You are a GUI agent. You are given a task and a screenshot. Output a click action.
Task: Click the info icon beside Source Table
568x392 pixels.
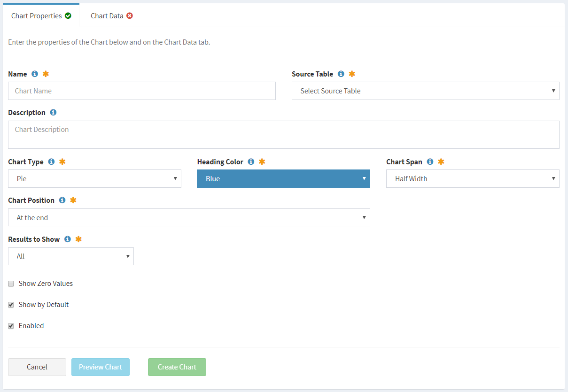pyautogui.click(x=341, y=74)
